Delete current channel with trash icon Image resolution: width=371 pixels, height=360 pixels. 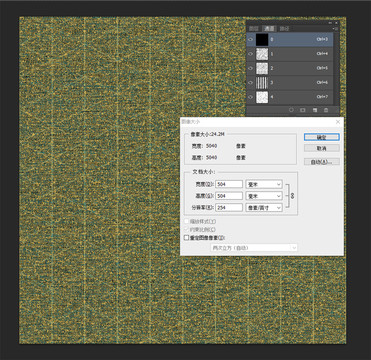(326, 110)
